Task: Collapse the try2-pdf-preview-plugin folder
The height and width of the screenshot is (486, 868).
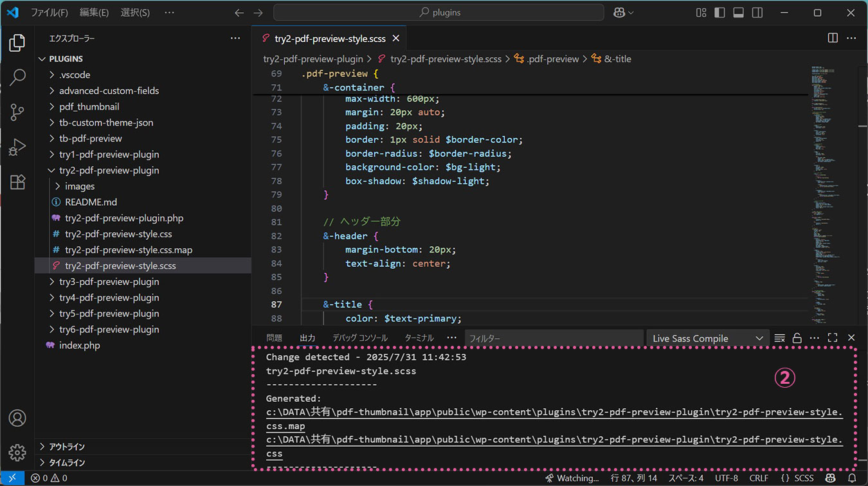Action: point(143,170)
